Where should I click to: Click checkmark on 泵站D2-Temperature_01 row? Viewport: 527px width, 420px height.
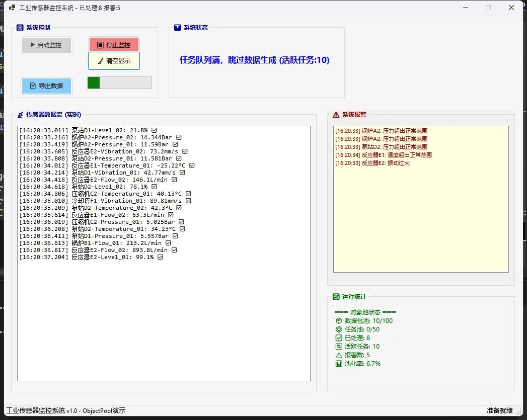[x=183, y=229]
